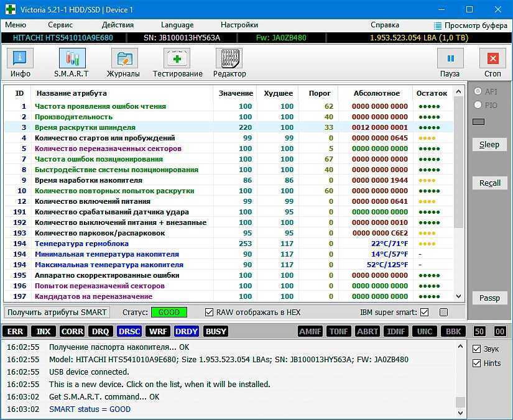Click log panel scroll down arrow

460,412
